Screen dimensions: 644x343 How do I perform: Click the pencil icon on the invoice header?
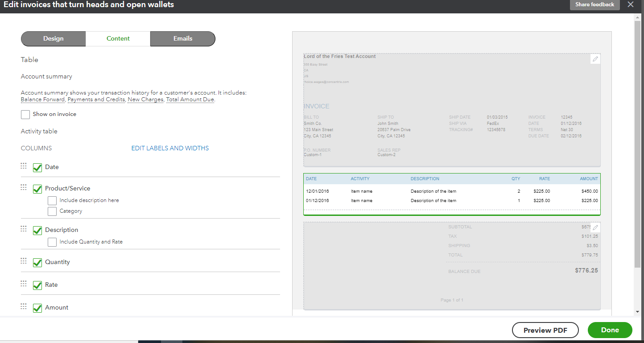click(x=595, y=58)
